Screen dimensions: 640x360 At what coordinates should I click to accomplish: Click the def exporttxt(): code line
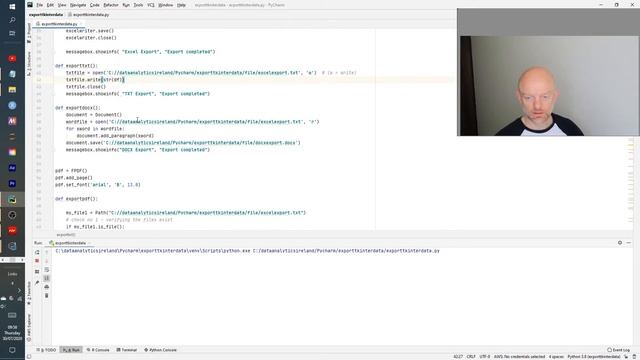click(76, 66)
